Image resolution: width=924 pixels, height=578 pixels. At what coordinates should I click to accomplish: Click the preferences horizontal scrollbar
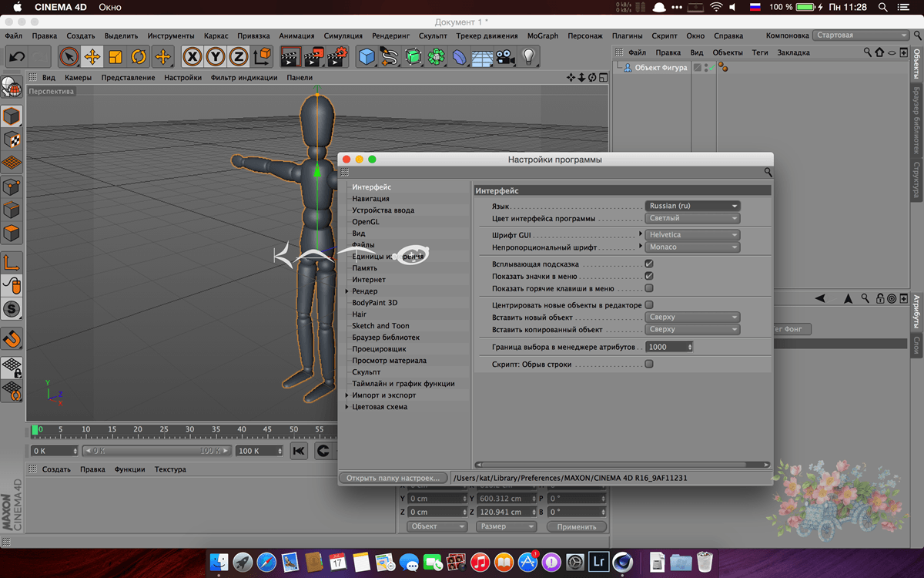[622, 465]
